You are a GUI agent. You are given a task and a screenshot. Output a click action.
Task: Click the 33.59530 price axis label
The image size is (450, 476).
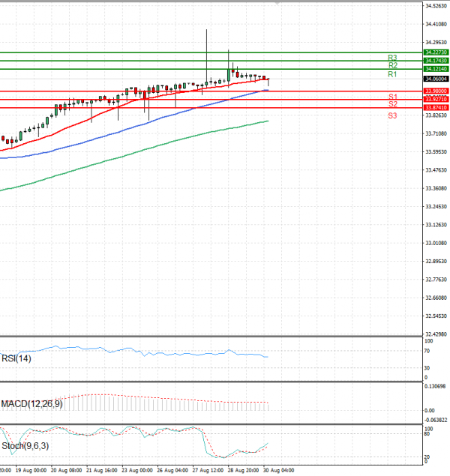tap(436, 151)
